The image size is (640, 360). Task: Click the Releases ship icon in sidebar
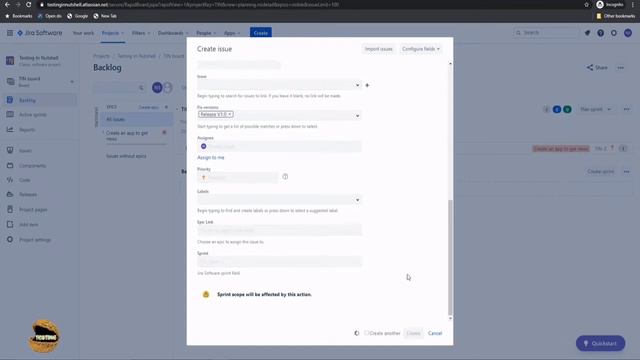[10, 194]
